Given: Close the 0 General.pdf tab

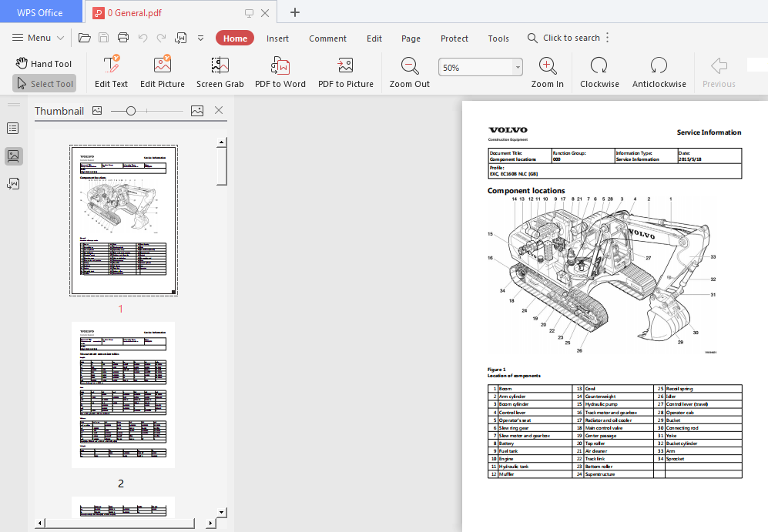Looking at the screenshot, I should point(265,13).
